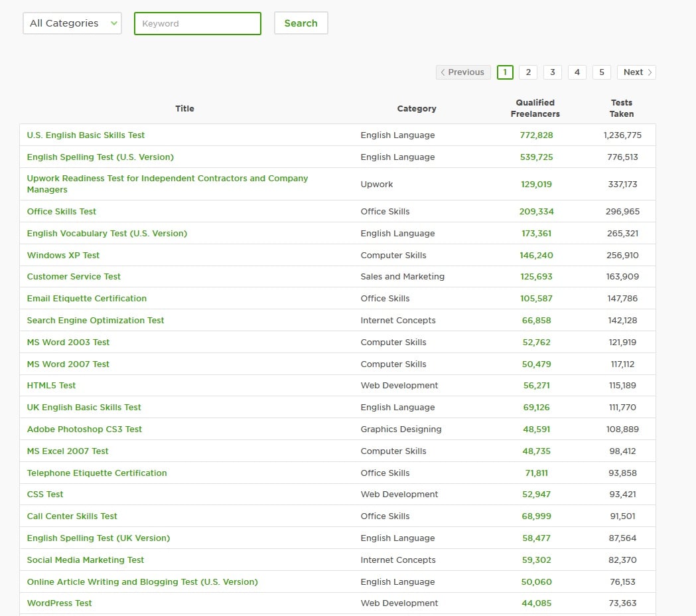Open Search Engine Optimization Test
The width and height of the screenshot is (696, 616).
click(96, 320)
